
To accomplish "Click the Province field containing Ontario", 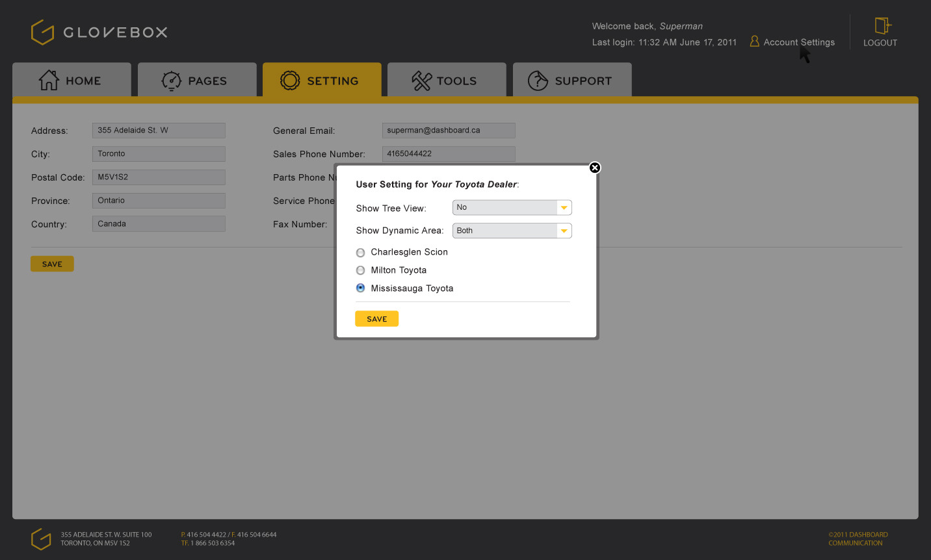I will (159, 201).
